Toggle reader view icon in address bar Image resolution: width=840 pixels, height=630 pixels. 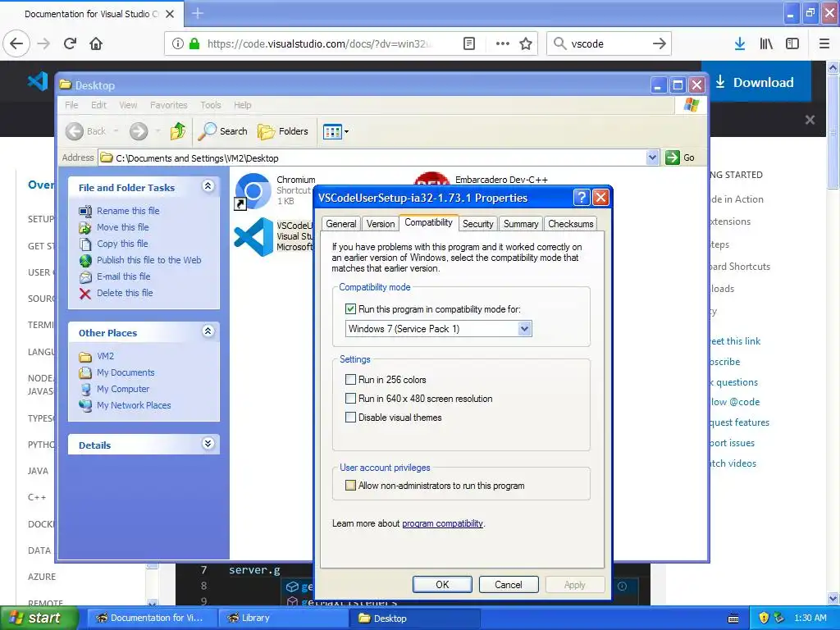[468, 43]
